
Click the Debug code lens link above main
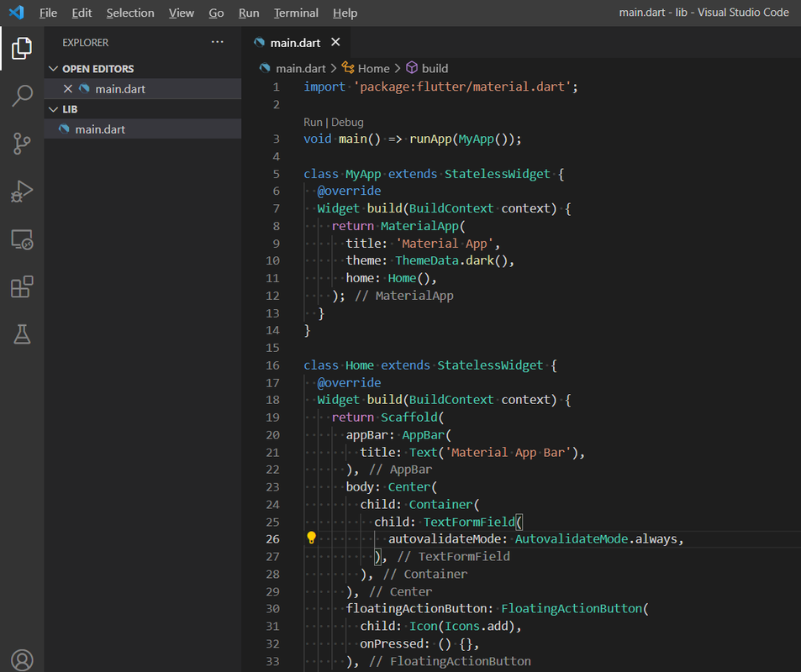pos(347,122)
